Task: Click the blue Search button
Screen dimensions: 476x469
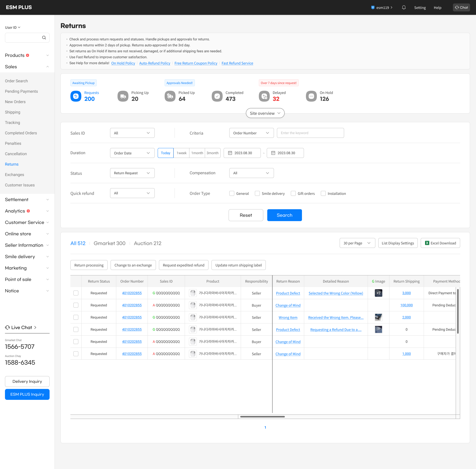Action: tap(284, 215)
